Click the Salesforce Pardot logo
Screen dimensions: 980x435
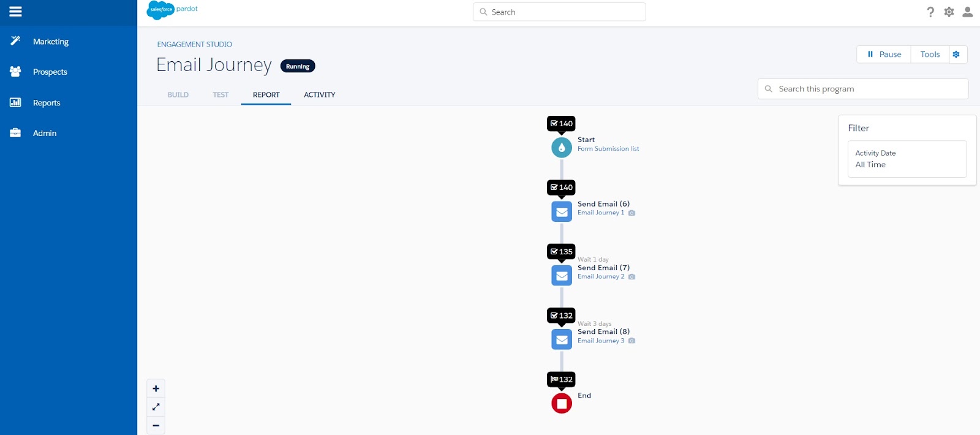pos(173,10)
